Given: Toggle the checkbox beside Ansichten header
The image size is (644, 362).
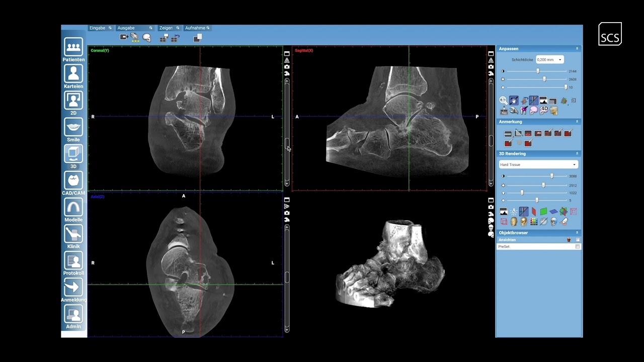Looking at the screenshot, I should (x=577, y=239).
